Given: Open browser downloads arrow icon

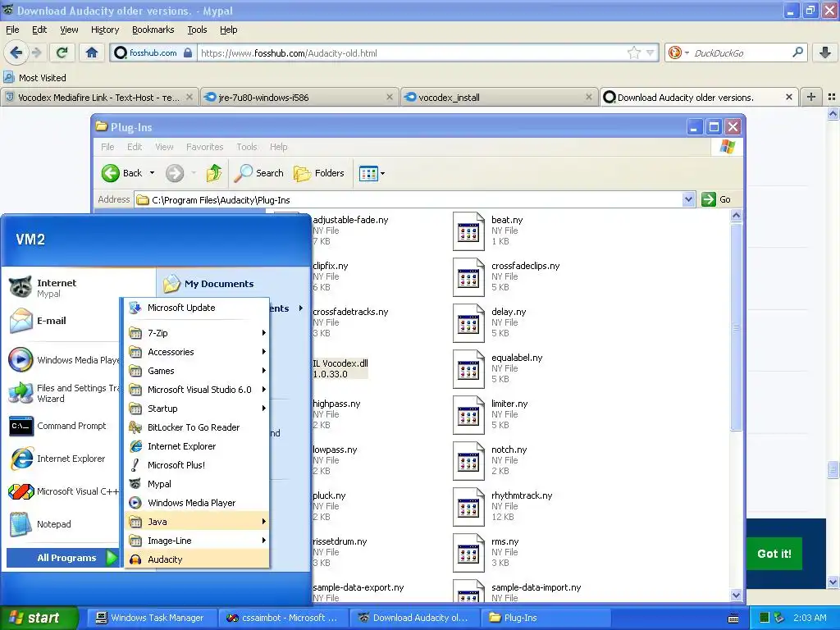Looking at the screenshot, I should (825, 52).
